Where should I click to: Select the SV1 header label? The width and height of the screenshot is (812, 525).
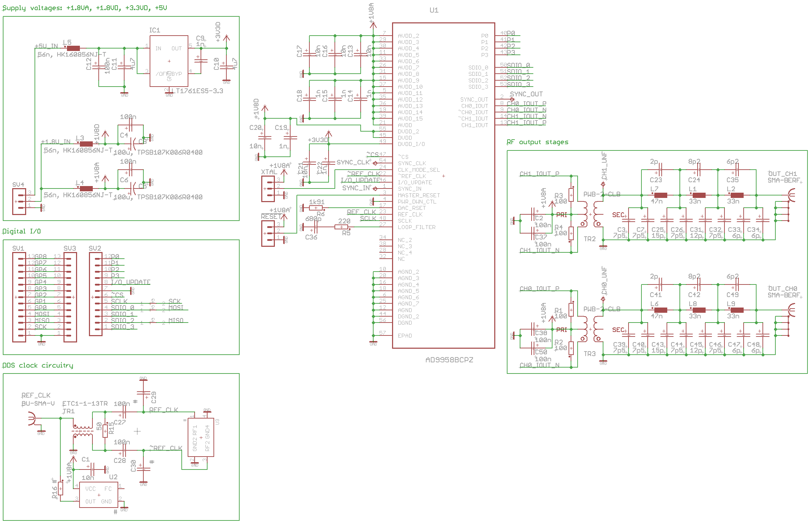click(18, 248)
